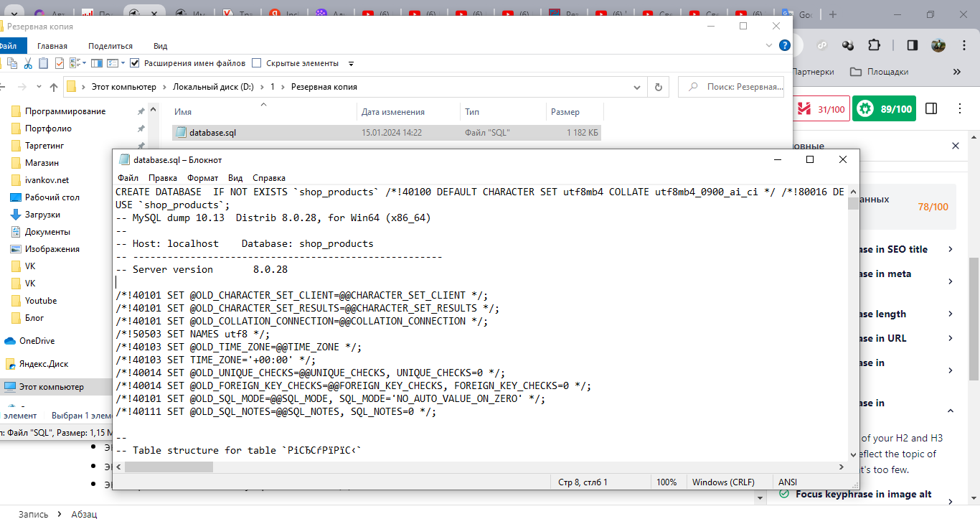Click the OneDrive cloud item in sidebar
The width and height of the screenshot is (980, 519).
click(37, 341)
